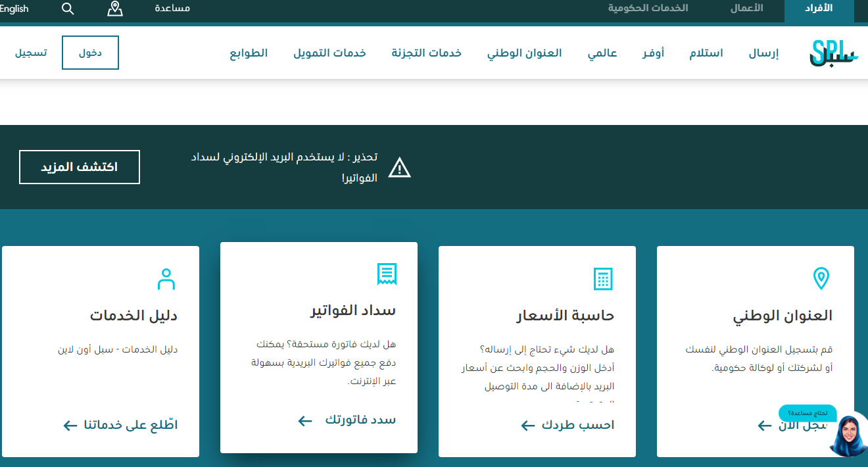Image resolution: width=868 pixels, height=467 pixels.
Task: Open the branch locator map pin icon
Action: [x=115, y=9]
